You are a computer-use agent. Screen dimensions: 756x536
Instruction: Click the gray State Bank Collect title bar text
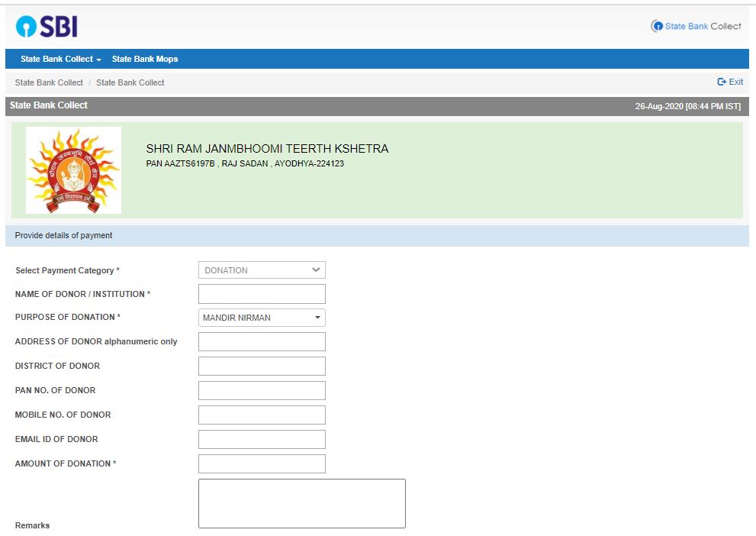click(x=49, y=105)
